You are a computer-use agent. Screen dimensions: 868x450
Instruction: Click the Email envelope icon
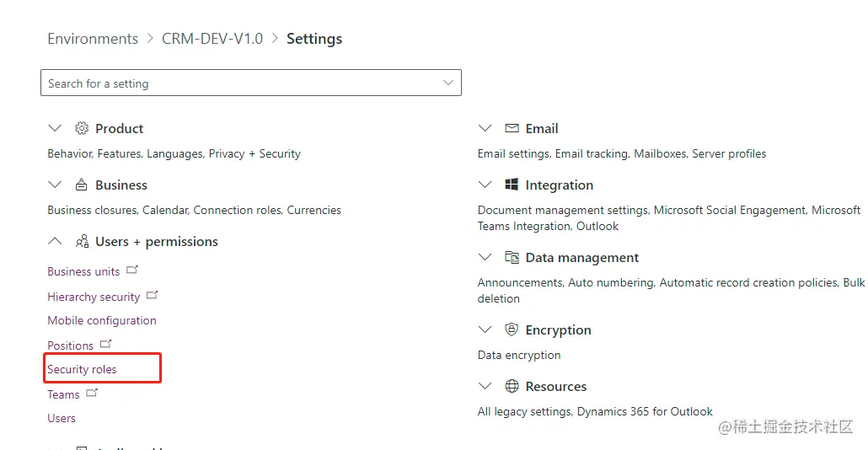pyautogui.click(x=512, y=128)
